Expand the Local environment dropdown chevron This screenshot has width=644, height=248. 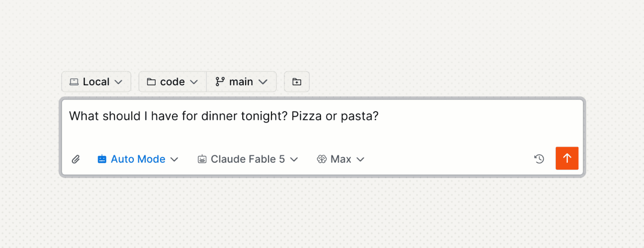(x=118, y=82)
